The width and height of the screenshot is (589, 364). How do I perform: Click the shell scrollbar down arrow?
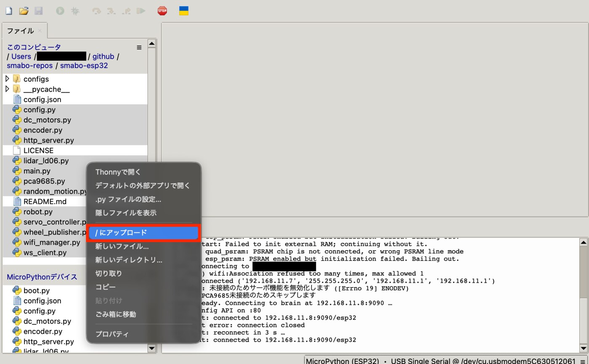[x=584, y=348]
